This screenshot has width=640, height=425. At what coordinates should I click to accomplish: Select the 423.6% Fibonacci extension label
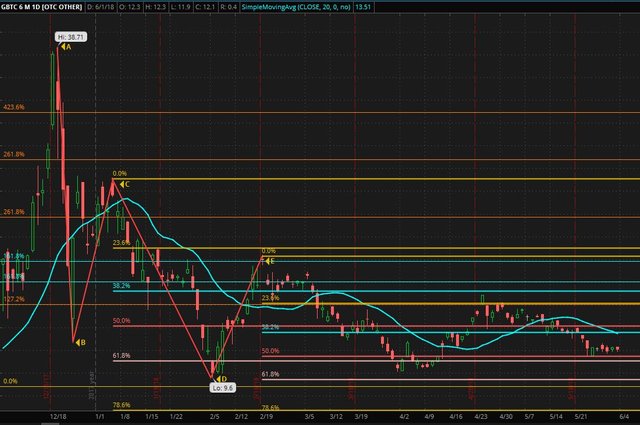click(x=14, y=107)
